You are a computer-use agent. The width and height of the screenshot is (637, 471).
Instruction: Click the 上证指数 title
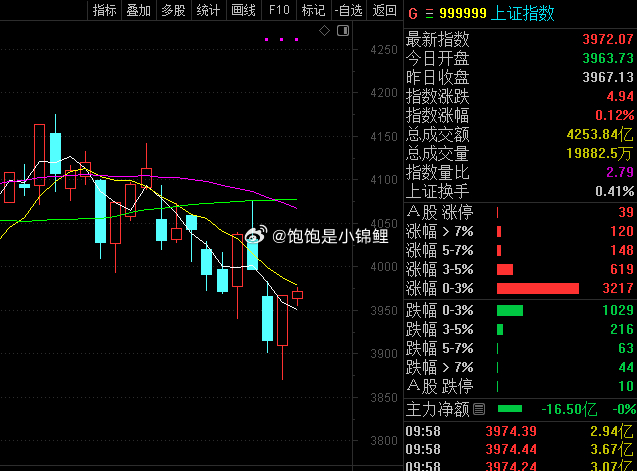[x=522, y=13]
